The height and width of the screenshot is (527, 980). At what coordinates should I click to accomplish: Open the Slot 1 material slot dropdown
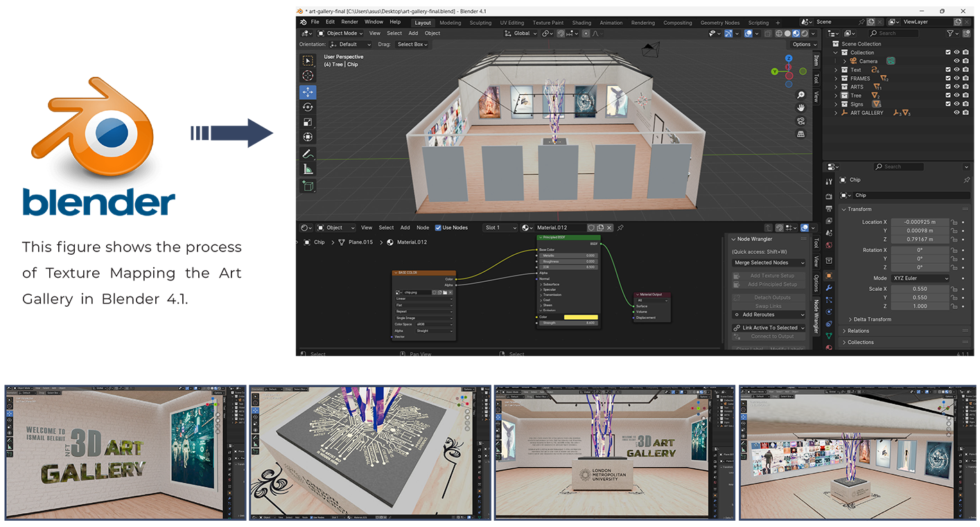(500, 227)
